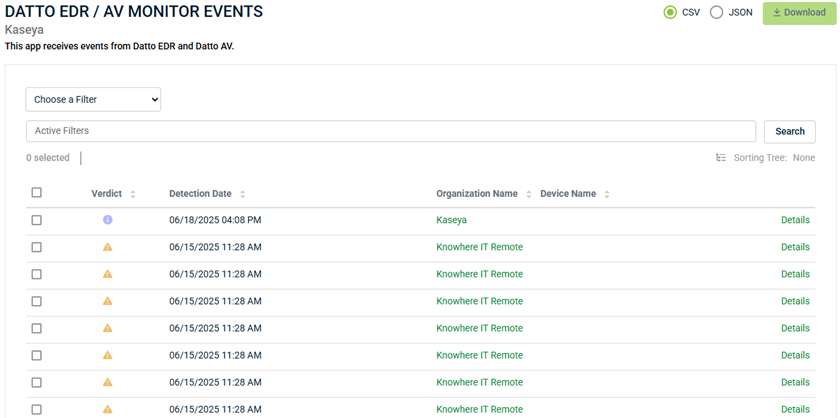
Task: Click the Search button
Action: [790, 131]
